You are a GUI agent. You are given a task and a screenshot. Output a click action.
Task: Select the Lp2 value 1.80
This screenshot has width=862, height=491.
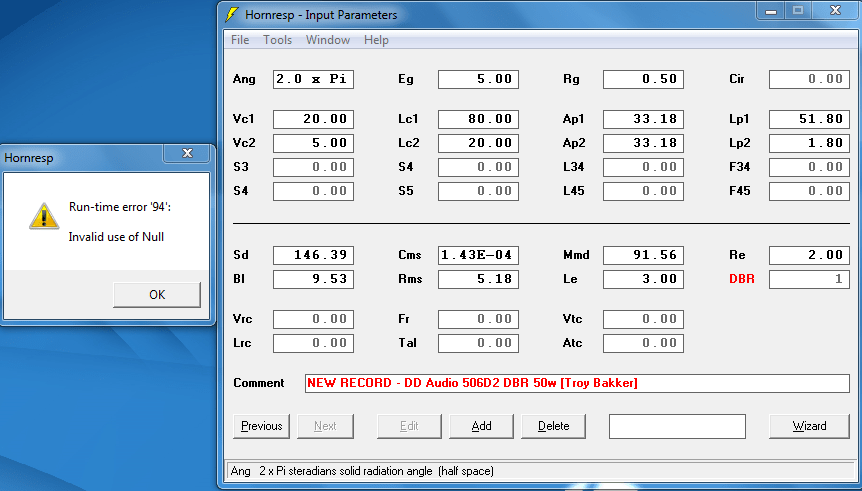[x=809, y=143]
